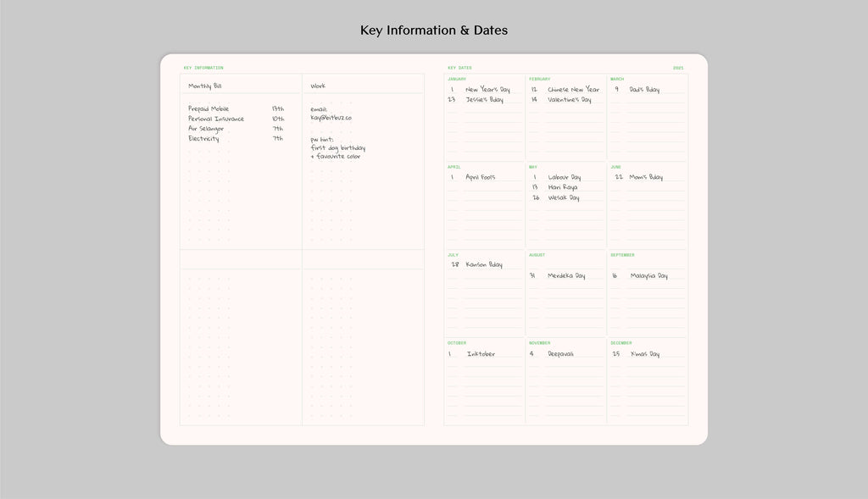Select the Inktober entry in October
Image resolution: width=868 pixels, height=499 pixels.
(x=481, y=354)
